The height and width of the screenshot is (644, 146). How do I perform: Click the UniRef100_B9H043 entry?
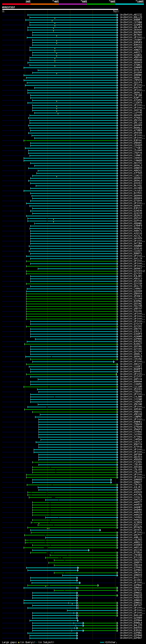[131, 45]
